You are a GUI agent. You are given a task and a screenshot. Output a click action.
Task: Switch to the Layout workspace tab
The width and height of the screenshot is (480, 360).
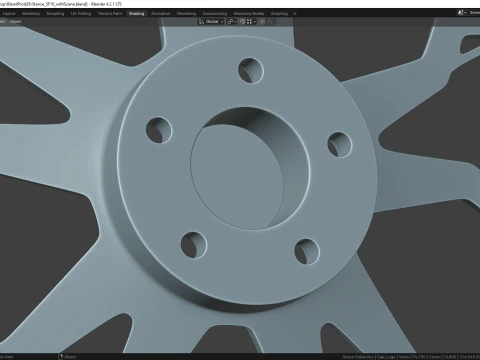tap(9, 13)
